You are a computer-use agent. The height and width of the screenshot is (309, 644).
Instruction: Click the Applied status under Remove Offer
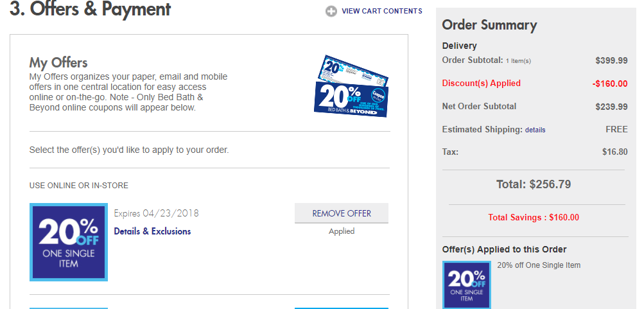click(342, 231)
